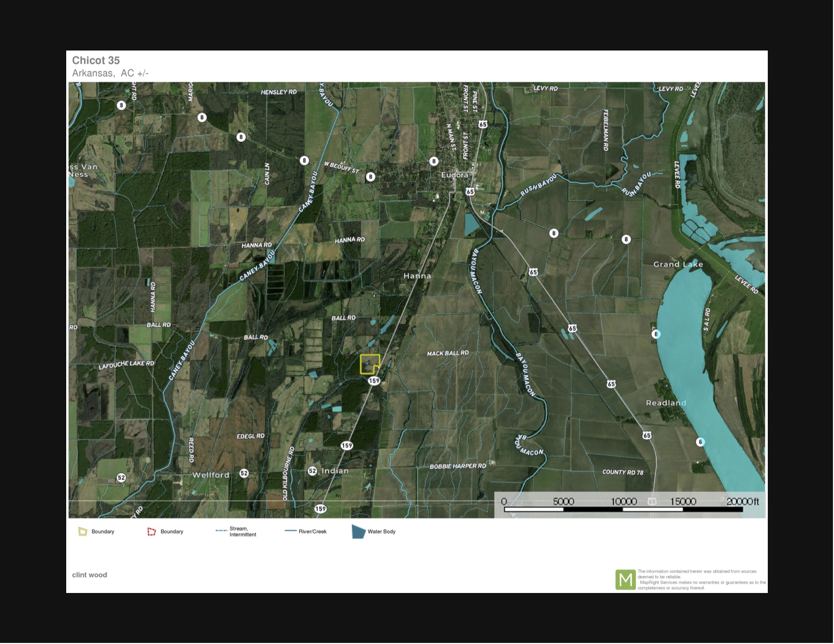The image size is (834, 644).
Task: Click the Indian place label
Action: pos(335,471)
